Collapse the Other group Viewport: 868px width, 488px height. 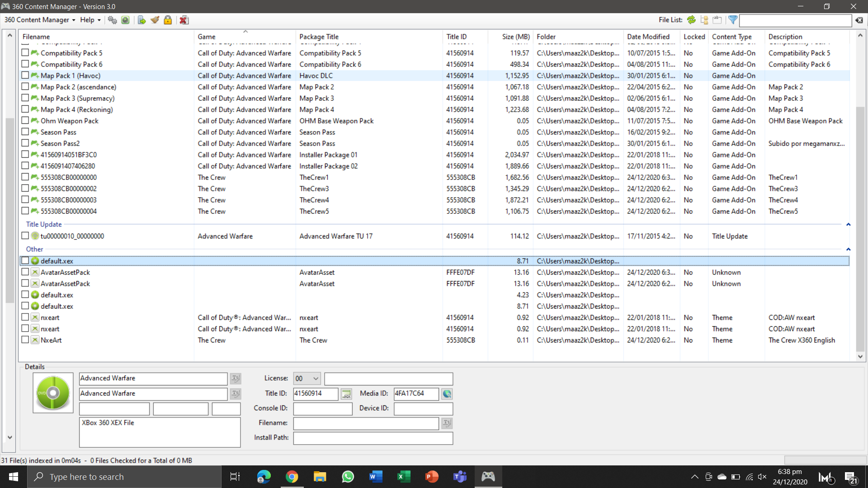[x=848, y=249]
